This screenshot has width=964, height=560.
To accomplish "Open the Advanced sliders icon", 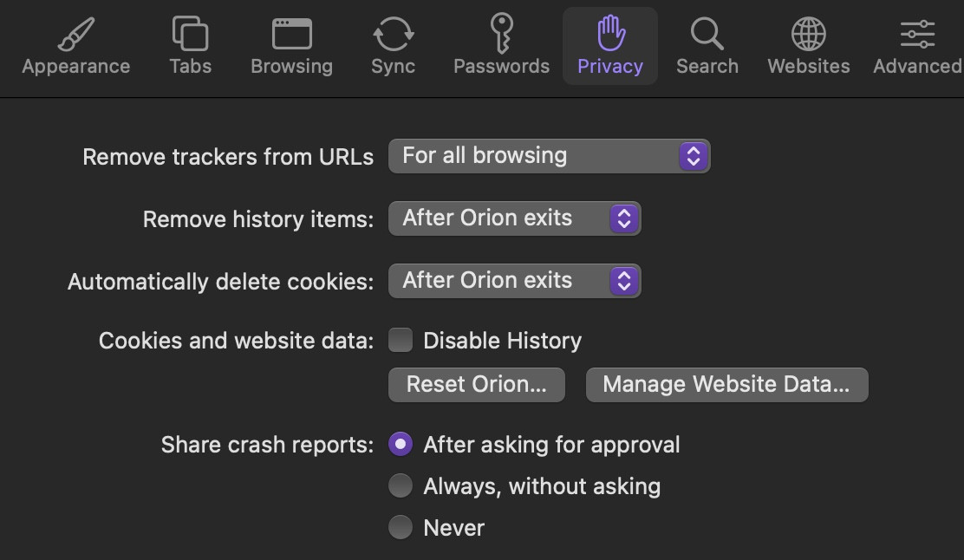I will pos(916,35).
